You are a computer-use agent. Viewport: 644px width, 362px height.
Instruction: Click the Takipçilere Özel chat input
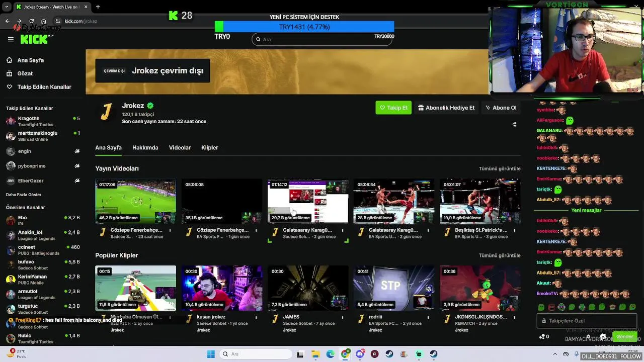click(587, 321)
